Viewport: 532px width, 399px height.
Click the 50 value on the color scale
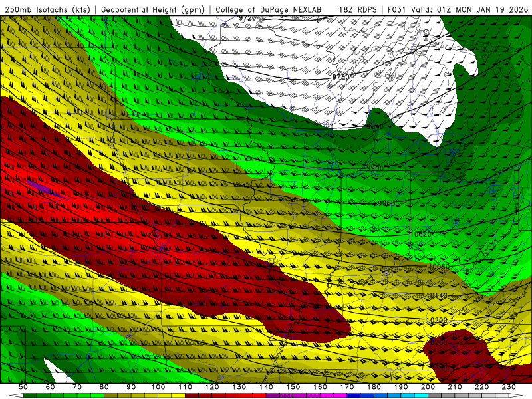(x=23, y=387)
